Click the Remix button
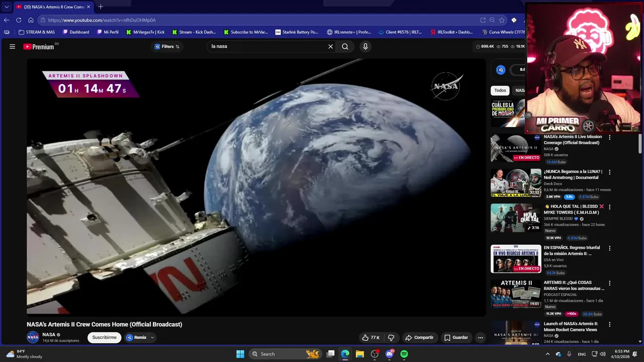 (136, 337)
